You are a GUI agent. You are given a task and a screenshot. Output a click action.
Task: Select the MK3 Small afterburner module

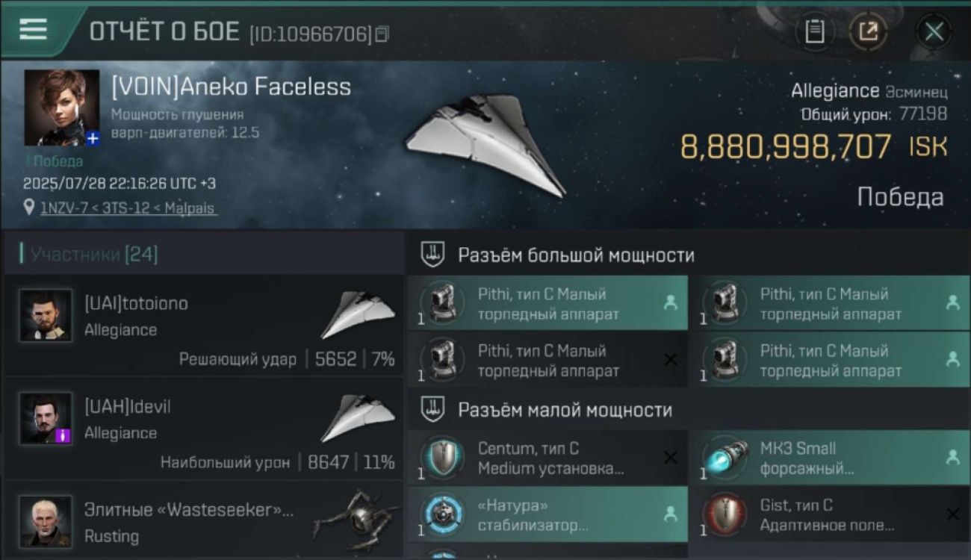click(831, 458)
